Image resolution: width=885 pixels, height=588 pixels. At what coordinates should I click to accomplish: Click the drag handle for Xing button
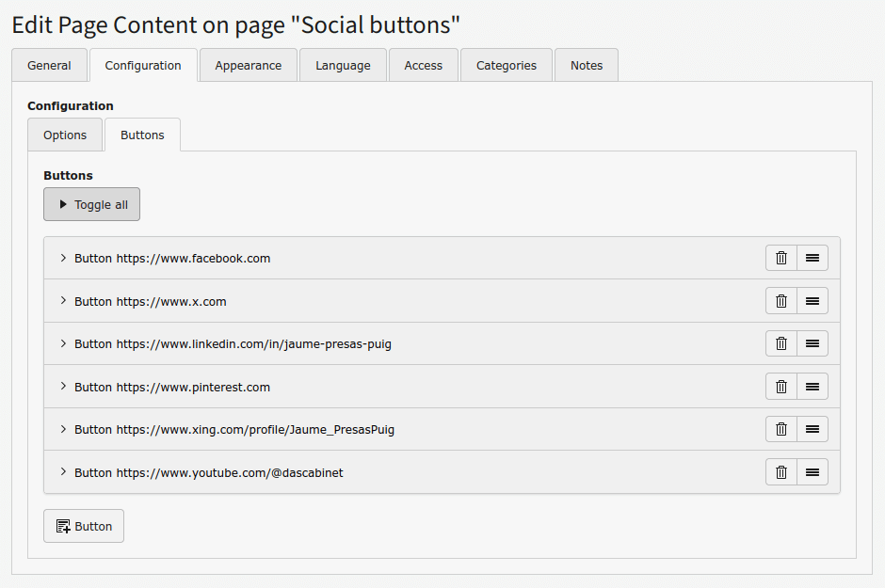point(813,429)
